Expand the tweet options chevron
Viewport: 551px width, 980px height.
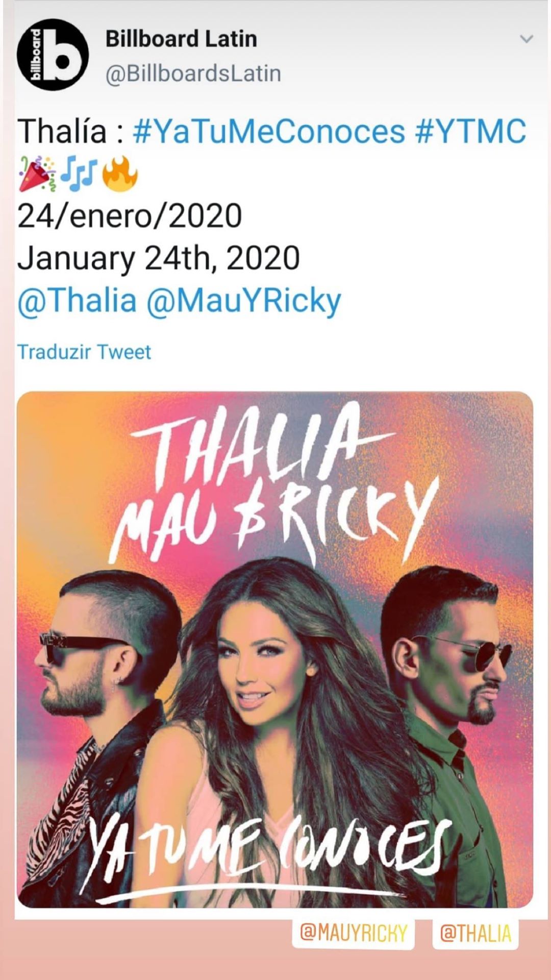point(526,39)
